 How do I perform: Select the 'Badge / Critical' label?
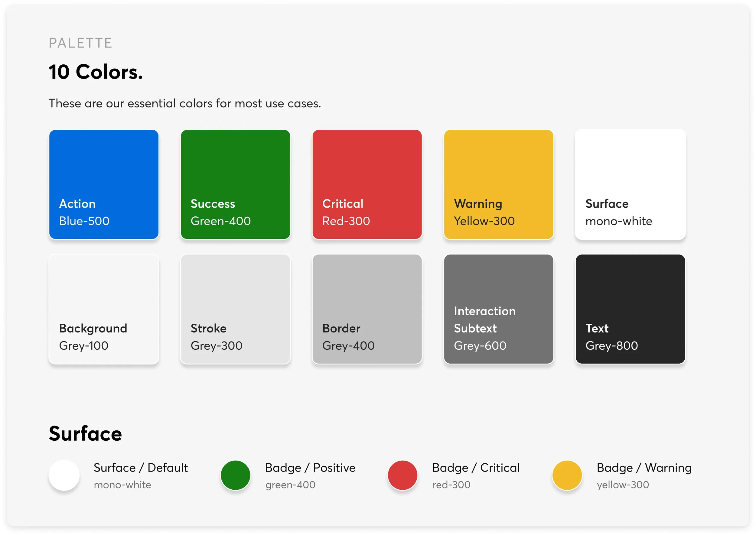[x=476, y=468]
